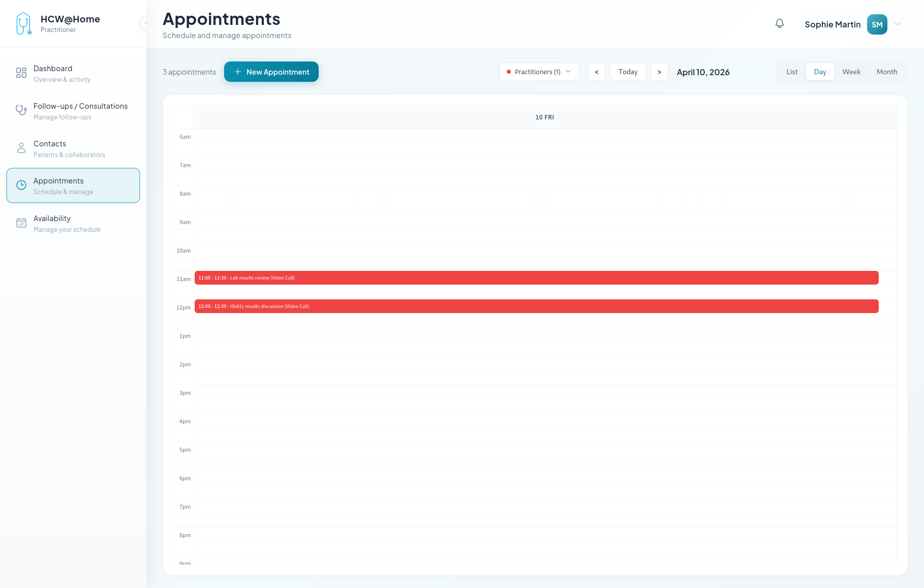Switch calendar to Week view
This screenshot has height=588, width=924.
[x=851, y=72]
